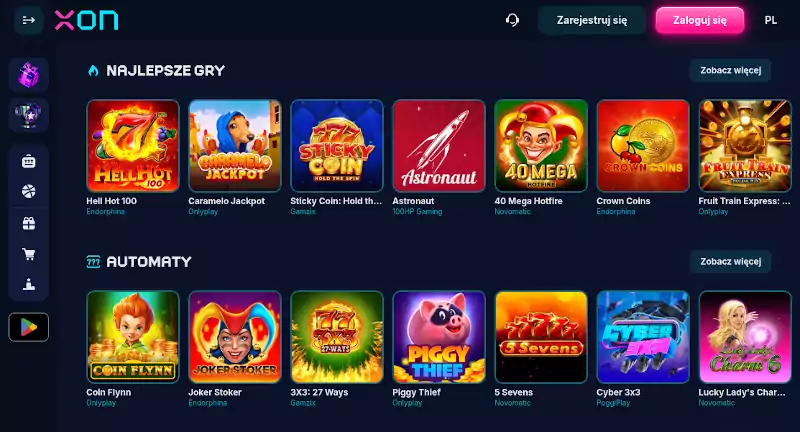Viewport: 800px width, 432px height.
Task: Launch the Astronaut game thumbnail
Action: coord(439,146)
